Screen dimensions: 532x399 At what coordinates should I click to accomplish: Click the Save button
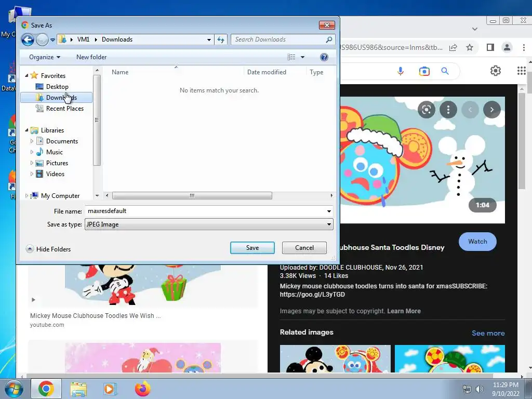[x=252, y=248]
